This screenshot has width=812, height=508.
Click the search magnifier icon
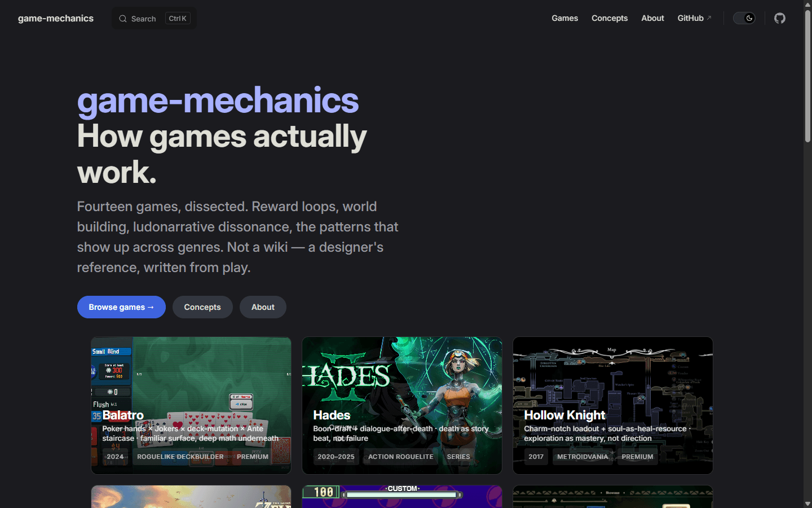click(122, 19)
